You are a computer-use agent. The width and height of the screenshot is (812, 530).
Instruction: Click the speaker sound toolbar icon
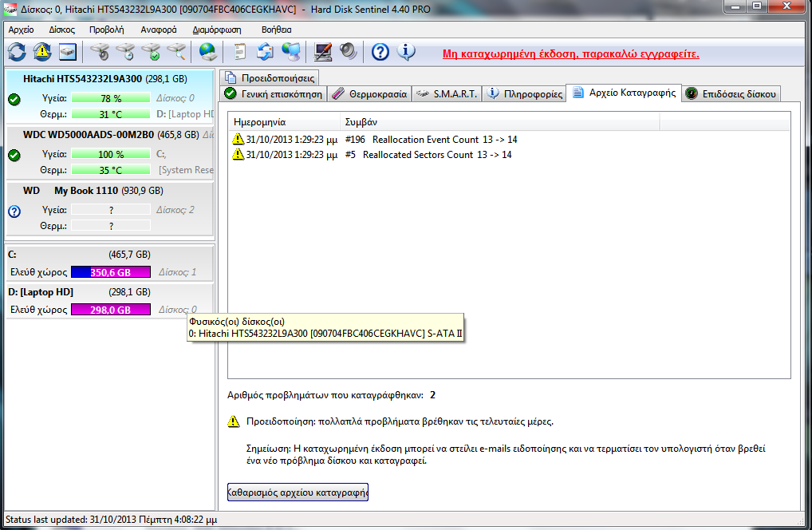[348, 51]
